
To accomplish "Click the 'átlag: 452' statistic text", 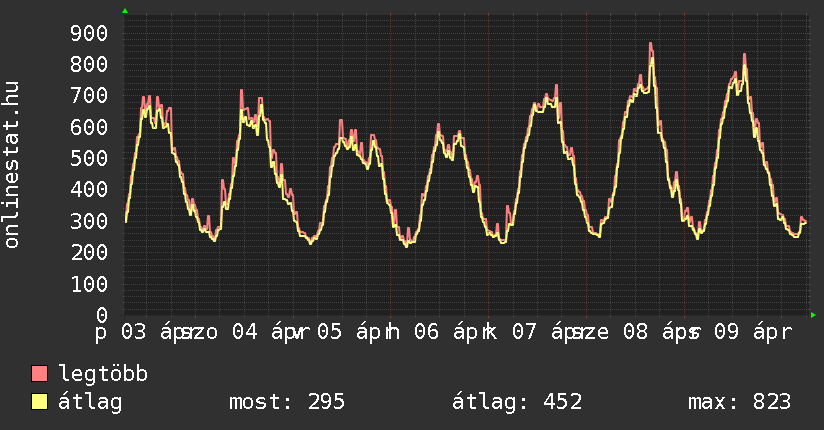I will 517,402.
